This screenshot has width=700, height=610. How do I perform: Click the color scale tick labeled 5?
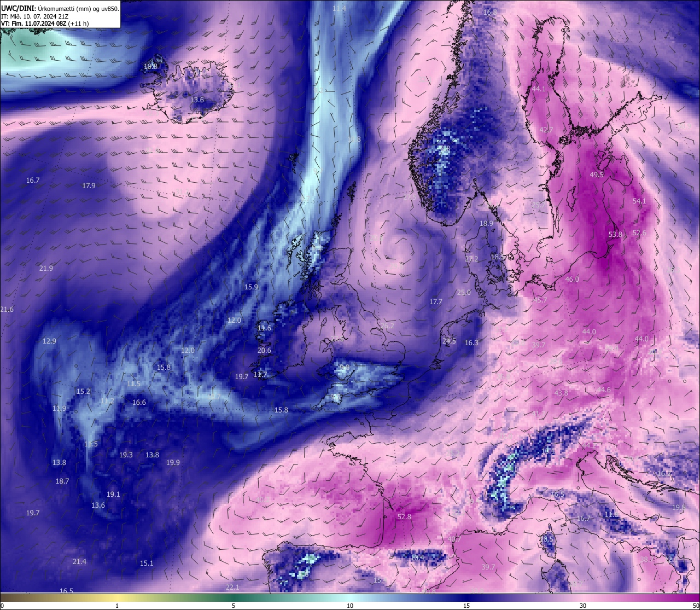click(x=234, y=605)
